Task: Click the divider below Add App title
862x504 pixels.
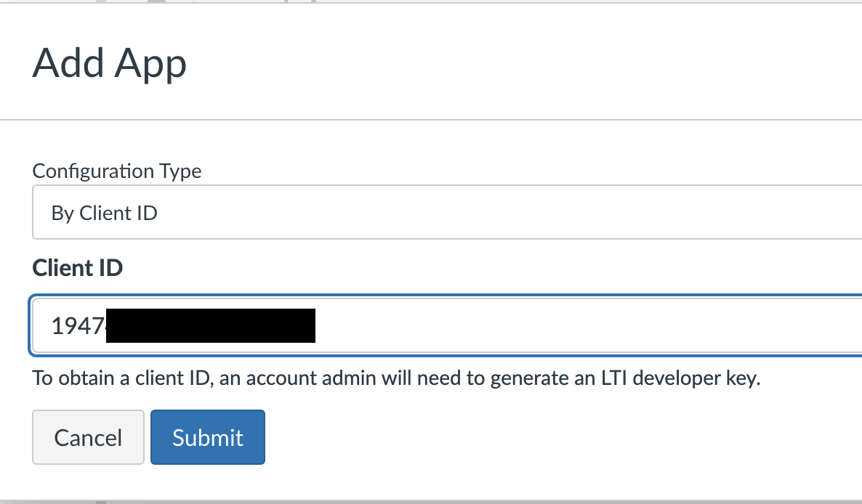Action: click(x=431, y=119)
